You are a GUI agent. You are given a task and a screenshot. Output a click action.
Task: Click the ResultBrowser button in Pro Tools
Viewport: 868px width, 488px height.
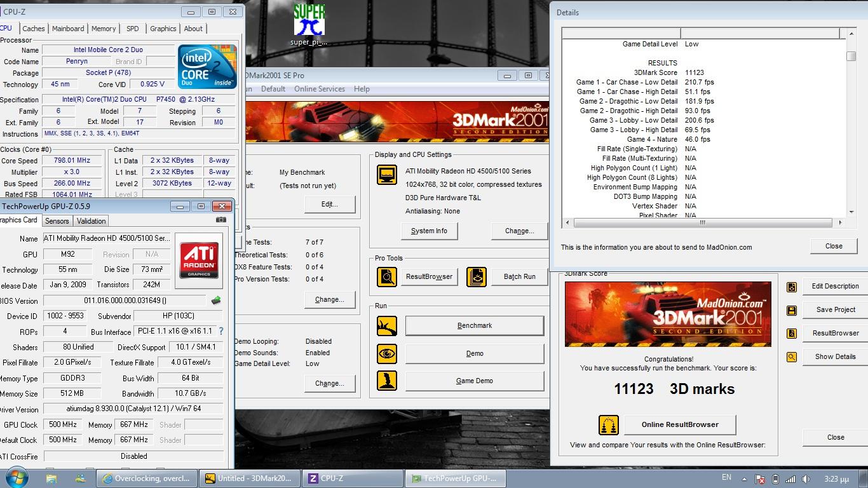430,276
